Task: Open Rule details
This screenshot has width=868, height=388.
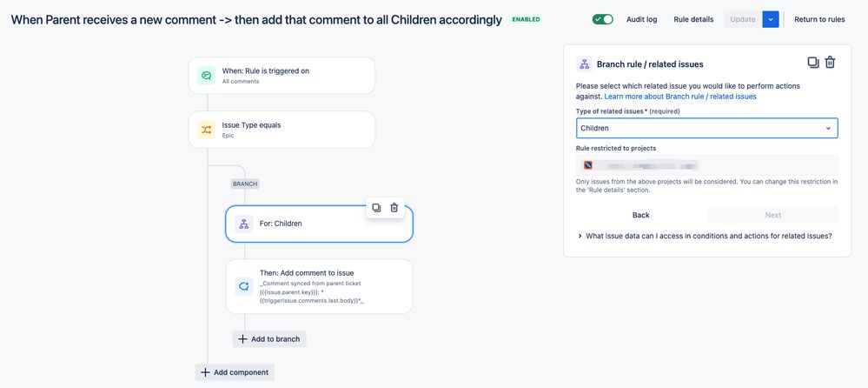Action: 693,19
